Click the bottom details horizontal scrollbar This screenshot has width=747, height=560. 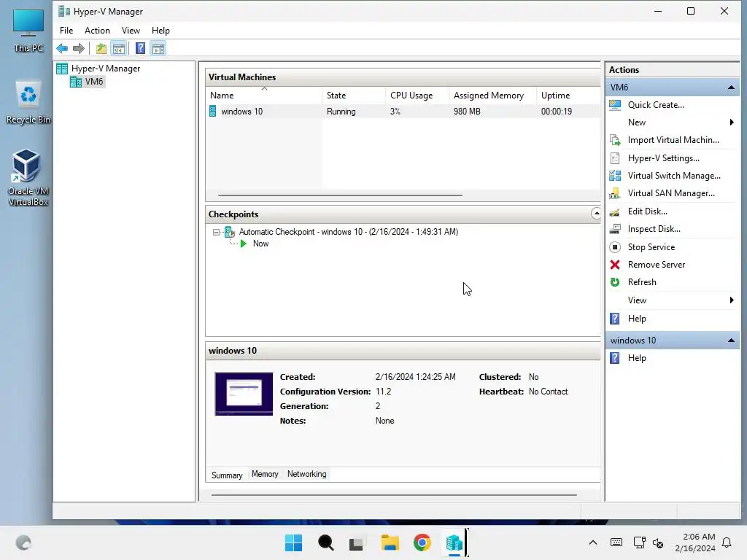click(x=394, y=495)
